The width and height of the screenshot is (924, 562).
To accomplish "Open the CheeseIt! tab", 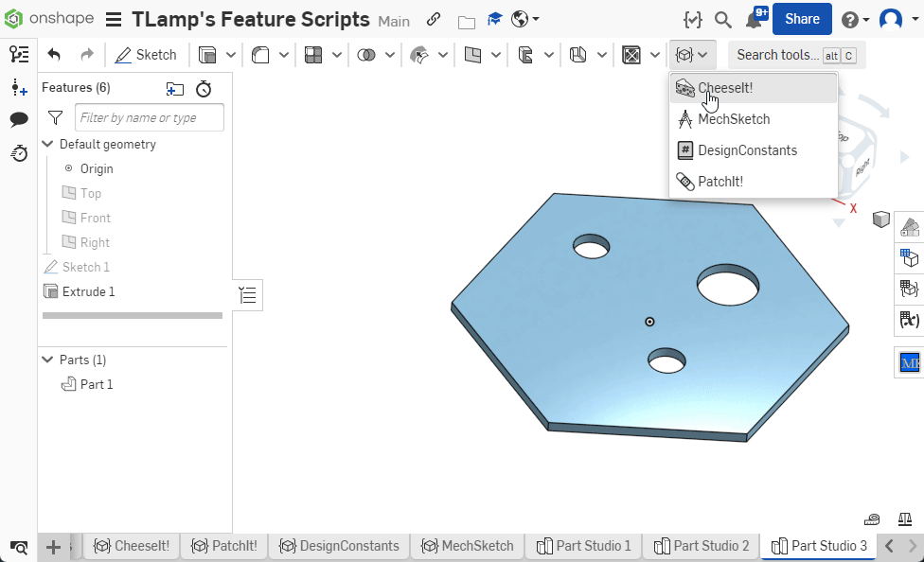I will click(132, 546).
